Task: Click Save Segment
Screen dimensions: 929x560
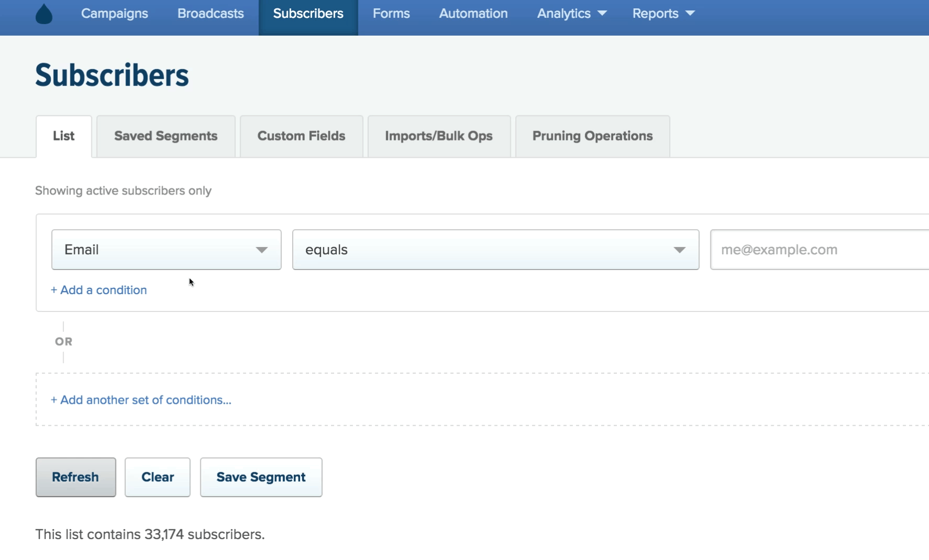Action: [261, 477]
